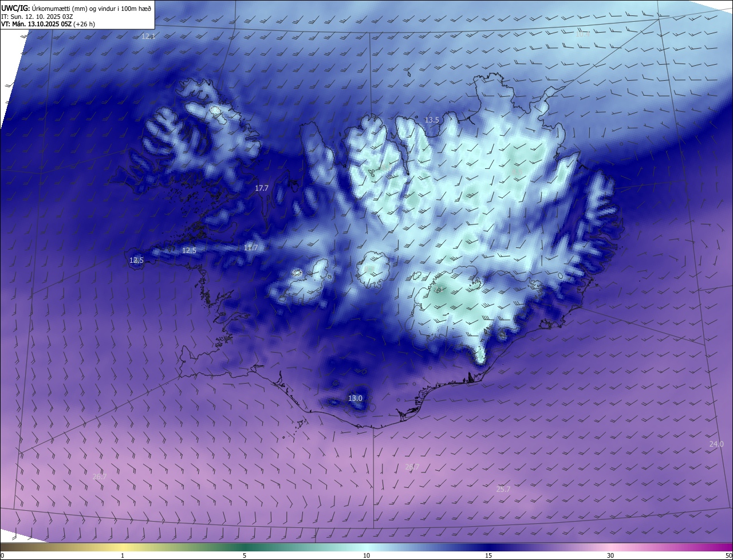Click the 17.7 value label
This screenshot has width=733, height=560.
pos(262,188)
